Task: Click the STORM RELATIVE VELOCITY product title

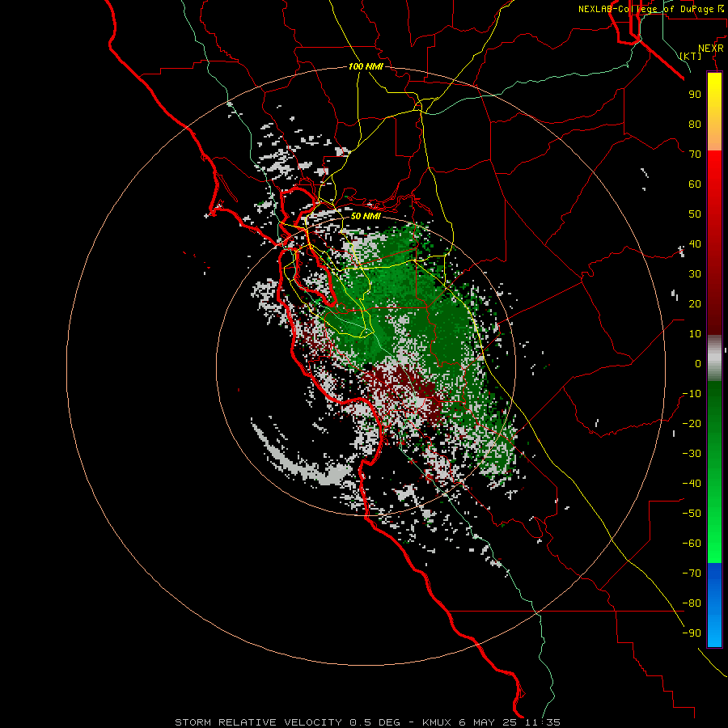Action: [258, 722]
